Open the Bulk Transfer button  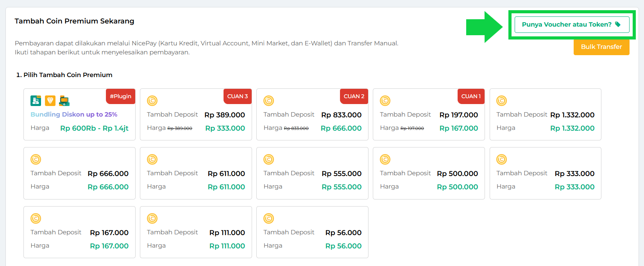601,47
